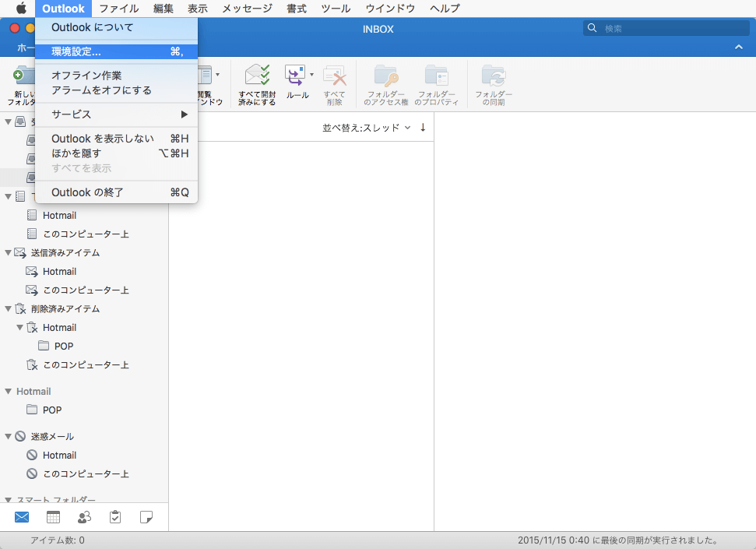Screen dimensions: 756x549
Task: Collapse the ribbon with chevron
Action: [x=739, y=47]
